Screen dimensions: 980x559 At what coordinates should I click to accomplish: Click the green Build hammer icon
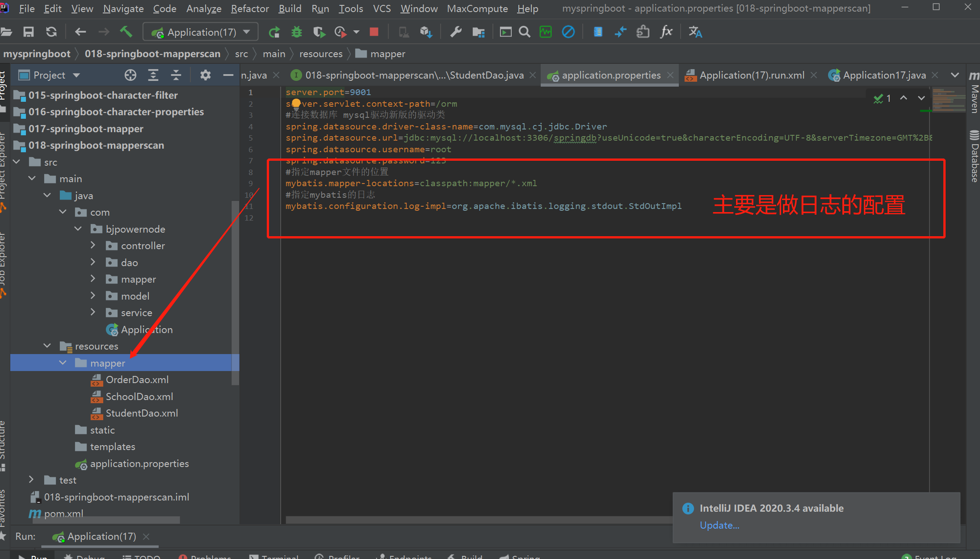[126, 32]
